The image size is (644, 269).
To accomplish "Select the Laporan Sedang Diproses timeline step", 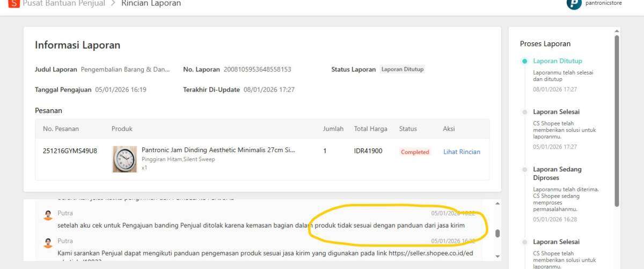I will click(x=557, y=173).
